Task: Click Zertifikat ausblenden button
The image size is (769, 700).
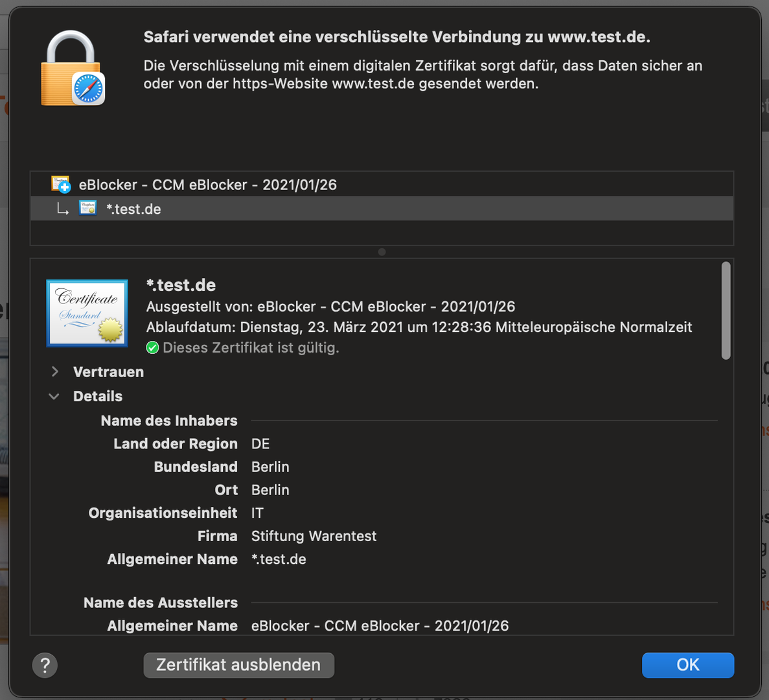Action: pyautogui.click(x=239, y=665)
